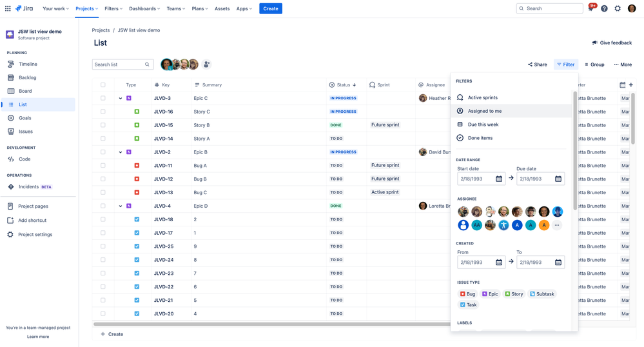Select the unassigned blue person avatar
Image resolution: width=644 pixels, height=347 pixels.
463,225
